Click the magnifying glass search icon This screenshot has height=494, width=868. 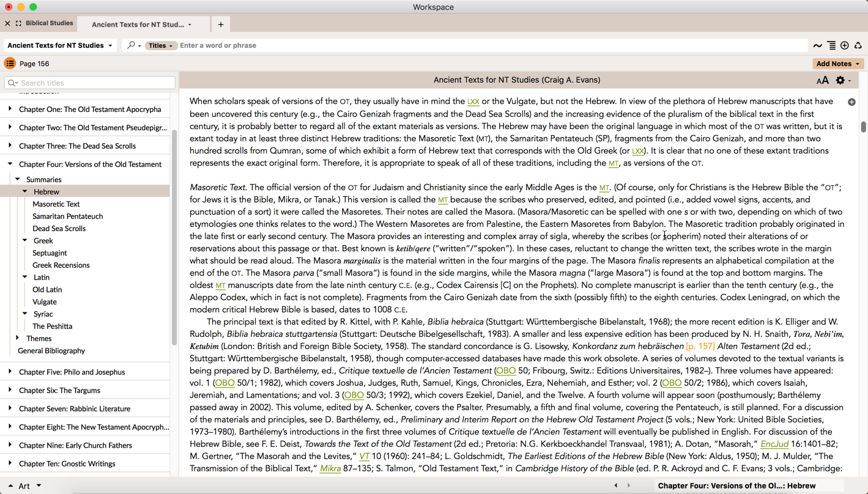(132, 45)
